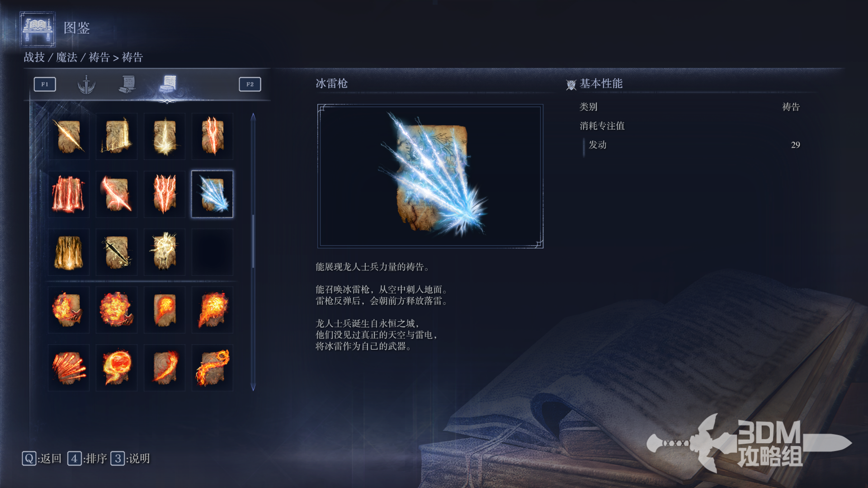Click the F1 previous category button
Screen dimensions: 868x488
(x=45, y=84)
